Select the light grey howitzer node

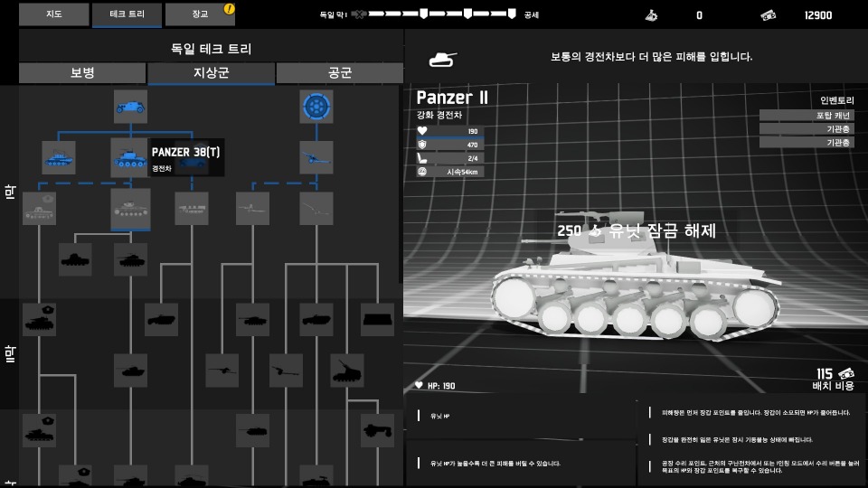coord(316,209)
